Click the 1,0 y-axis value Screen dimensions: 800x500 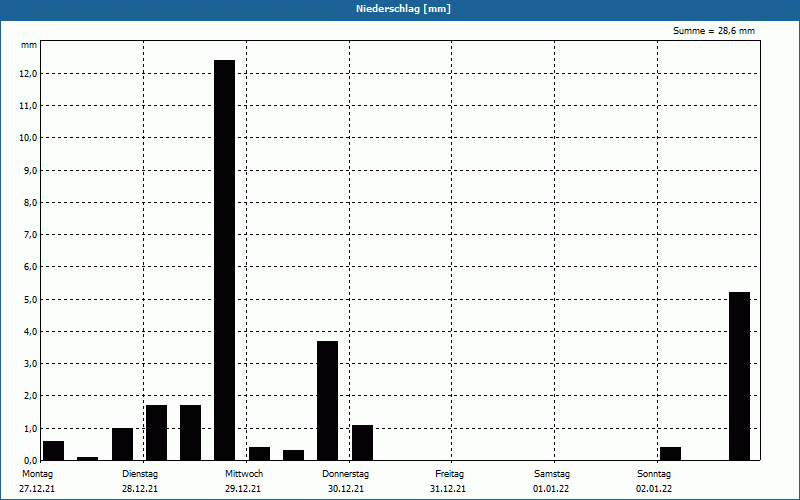31,429
